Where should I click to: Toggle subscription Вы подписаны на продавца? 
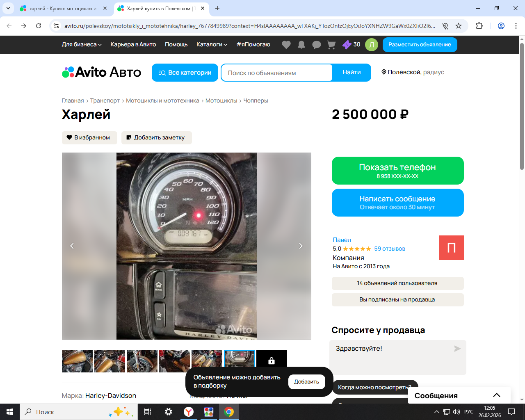(x=397, y=300)
